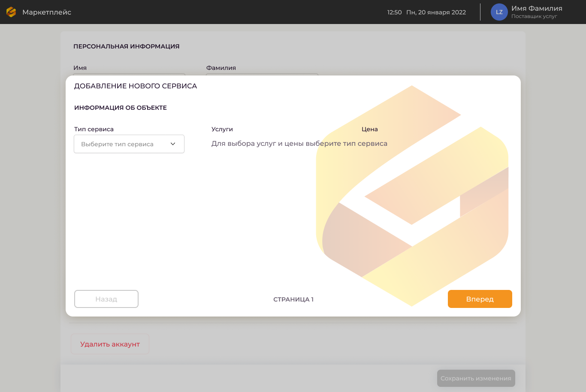
Task: Click the ДОБАВЛЕНИЕ НОВОГО СЕРВИСА dialog title
Action: click(x=136, y=86)
